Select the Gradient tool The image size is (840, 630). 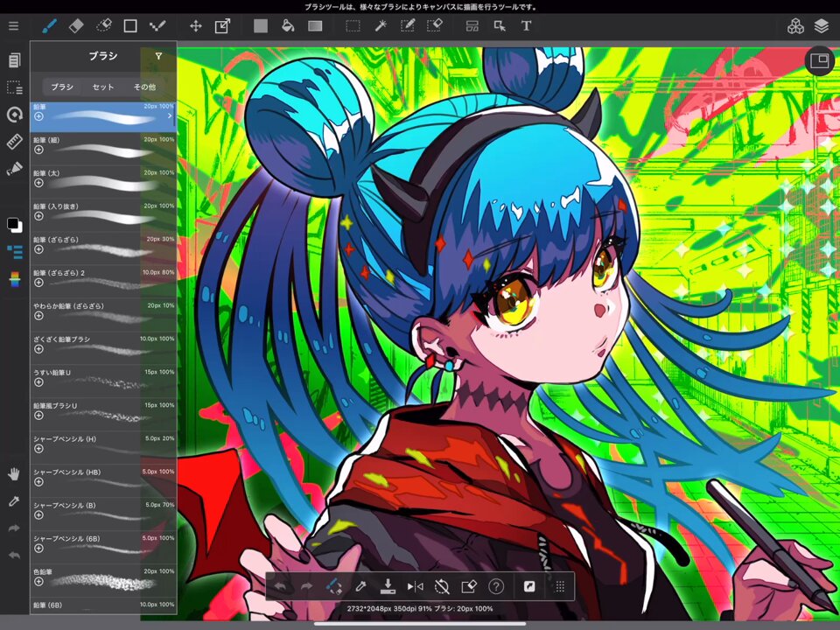click(315, 25)
